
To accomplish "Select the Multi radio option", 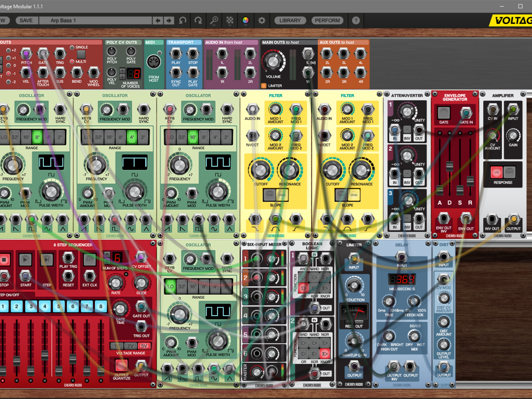I will tap(72, 62).
